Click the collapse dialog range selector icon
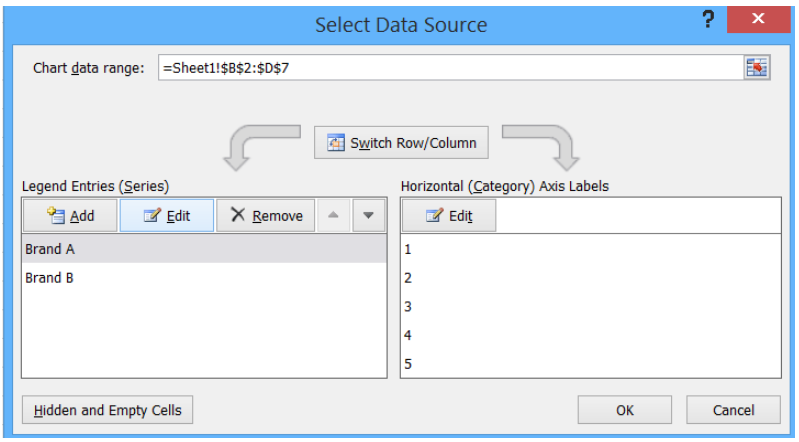The image size is (799, 442). 757,67
